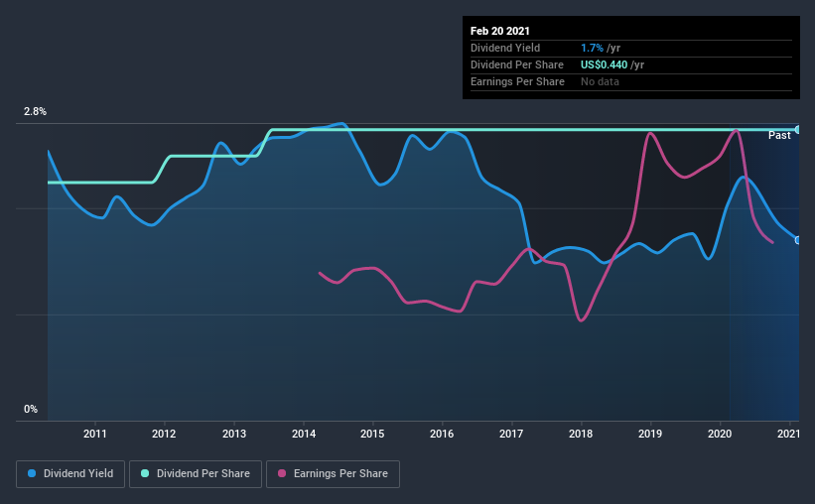Click the blue Dividend Yield legend dot
The width and height of the screenshot is (815, 504).
(x=32, y=473)
